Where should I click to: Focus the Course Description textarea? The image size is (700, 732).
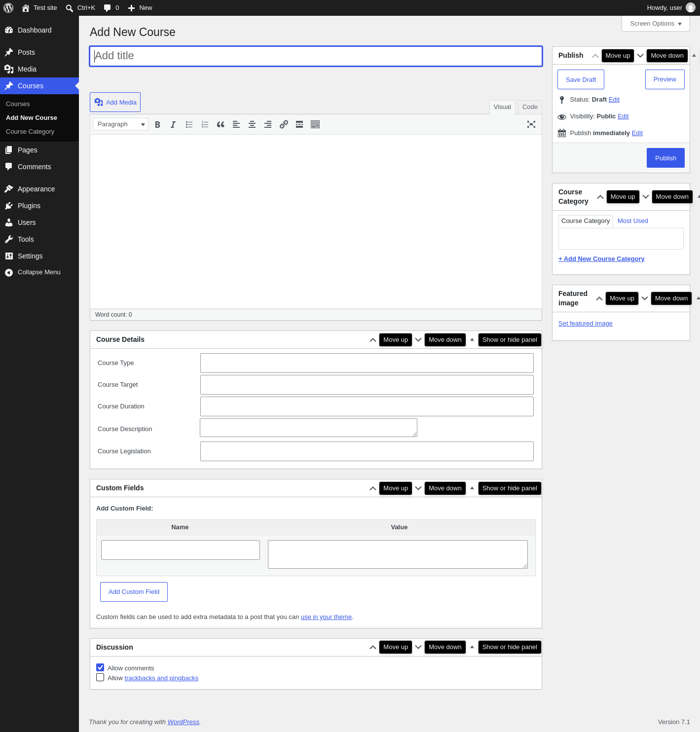click(308, 428)
